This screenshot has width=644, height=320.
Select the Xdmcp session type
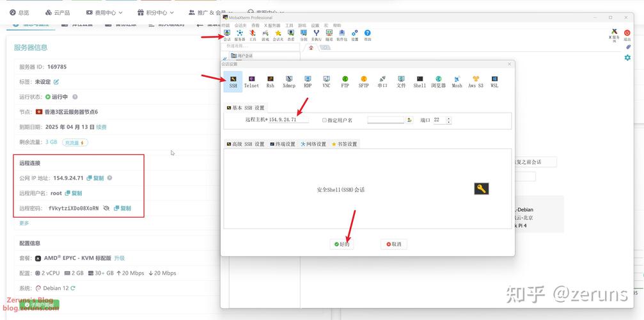(x=288, y=82)
